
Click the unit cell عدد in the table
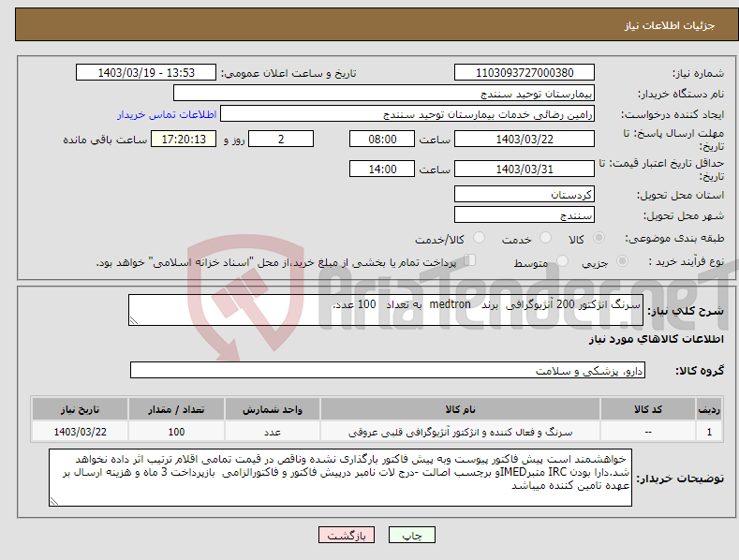(x=273, y=432)
